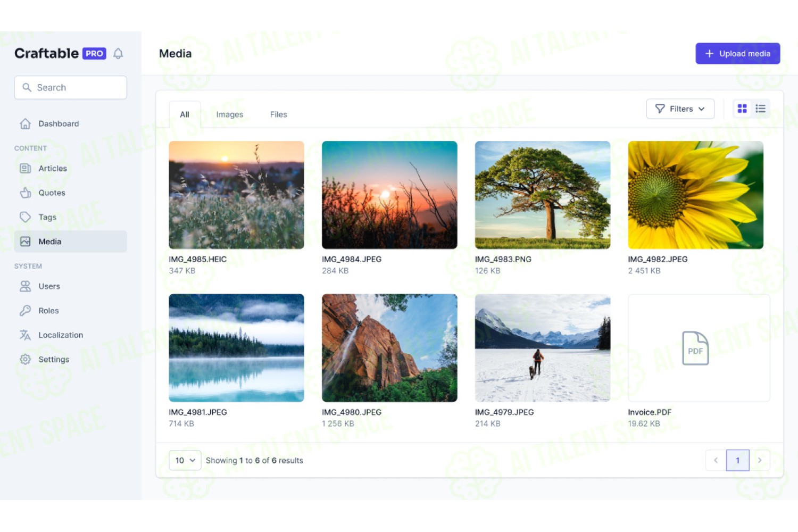The width and height of the screenshot is (798, 532).
Task: Click the notification bell icon
Action: point(118,54)
